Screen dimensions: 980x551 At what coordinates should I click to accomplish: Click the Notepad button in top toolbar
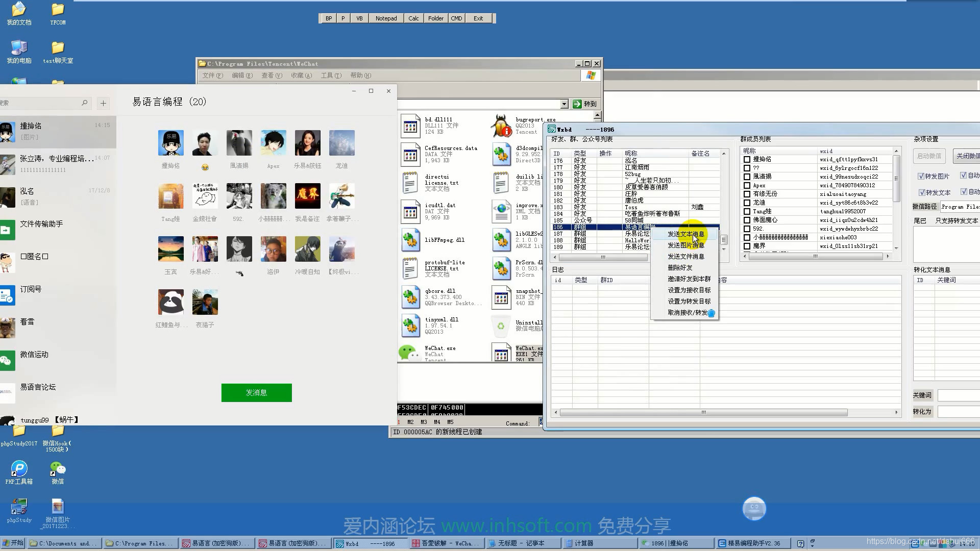(x=386, y=18)
